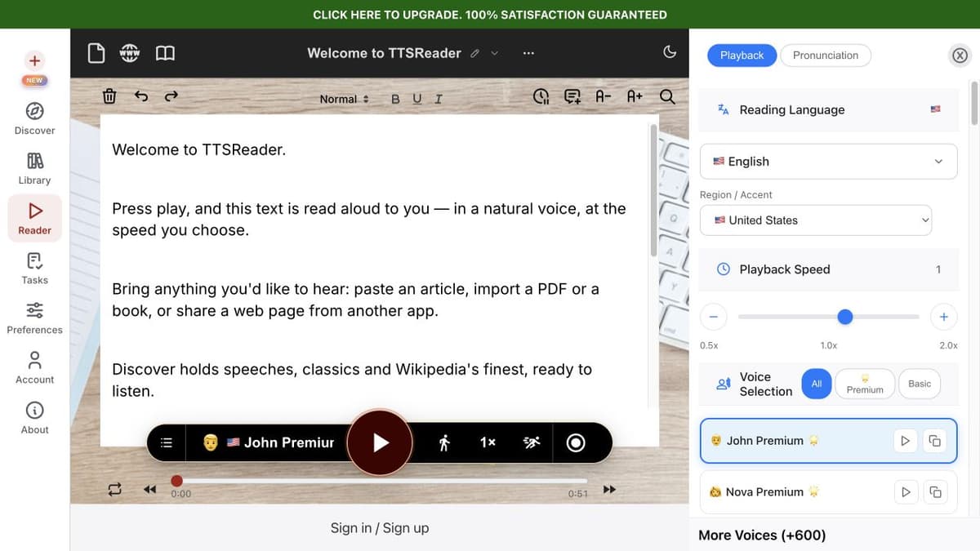Click Sign in / Sign up link
Screen dimensions: 980x551
click(x=380, y=528)
